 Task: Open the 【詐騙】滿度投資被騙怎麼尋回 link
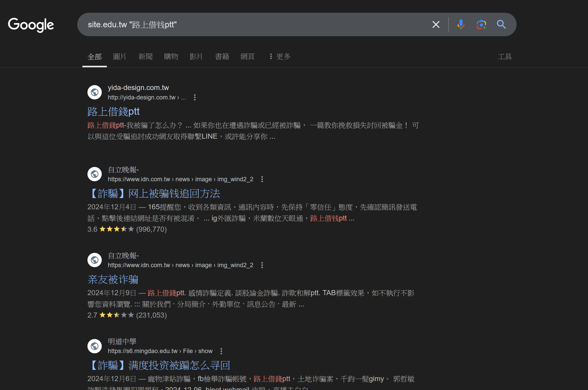[x=159, y=365]
